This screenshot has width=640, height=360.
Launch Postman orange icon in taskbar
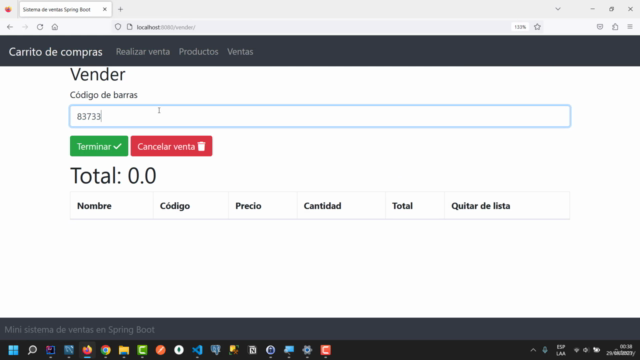(x=161, y=350)
